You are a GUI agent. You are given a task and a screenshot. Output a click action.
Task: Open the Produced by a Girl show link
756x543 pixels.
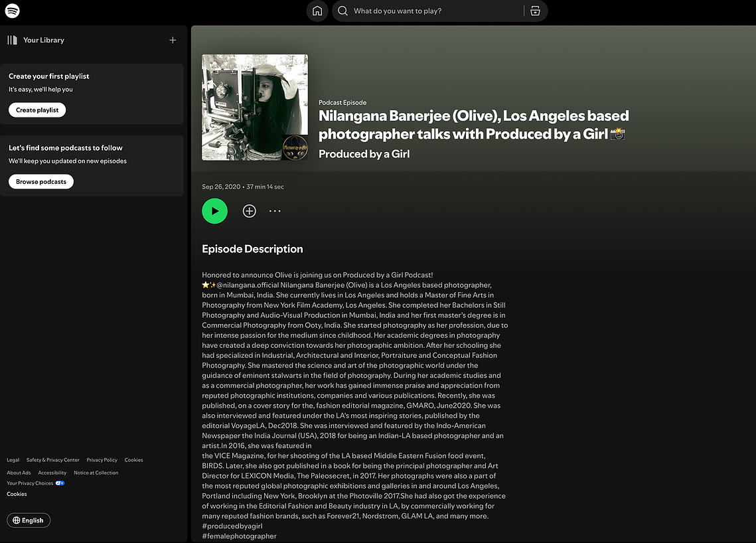(364, 154)
